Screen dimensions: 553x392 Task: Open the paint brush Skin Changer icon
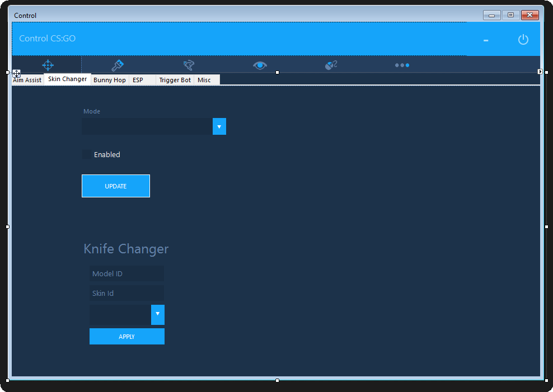click(118, 65)
